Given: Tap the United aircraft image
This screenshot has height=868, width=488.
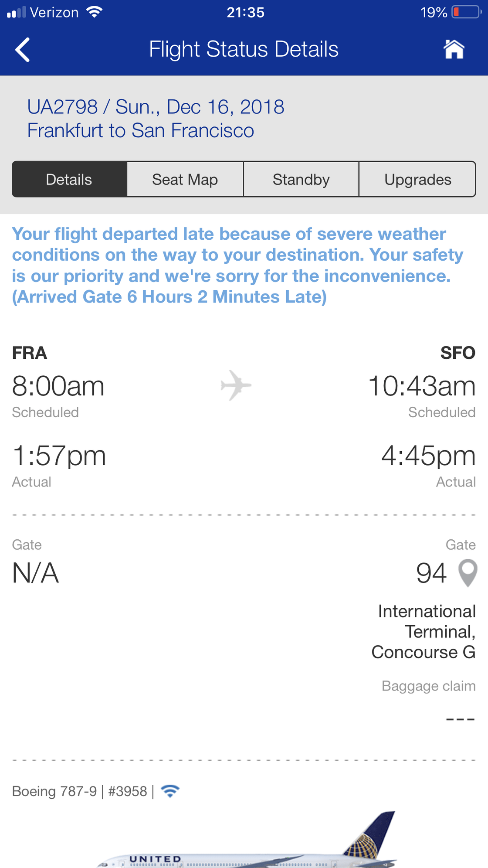Looking at the screenshot, I should pos(246,840).
